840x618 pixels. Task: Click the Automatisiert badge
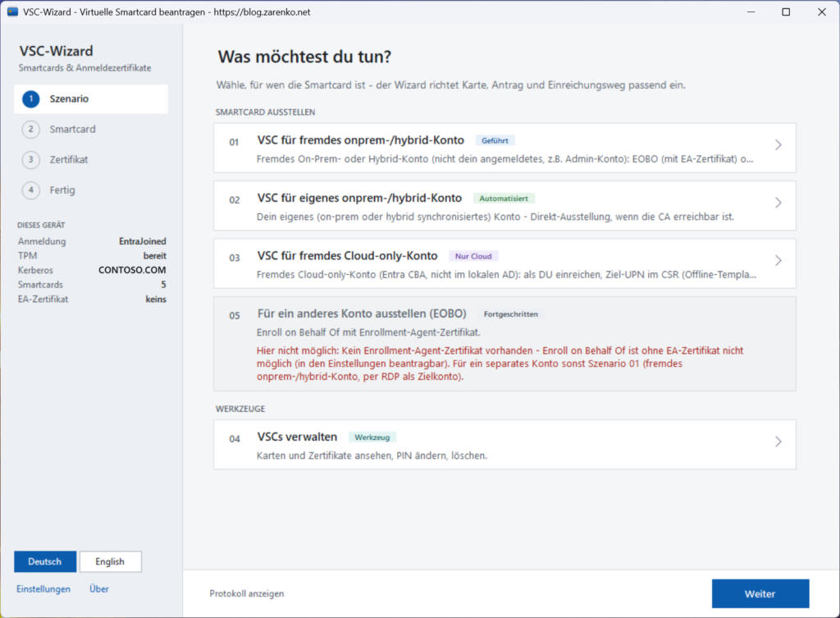504,199
